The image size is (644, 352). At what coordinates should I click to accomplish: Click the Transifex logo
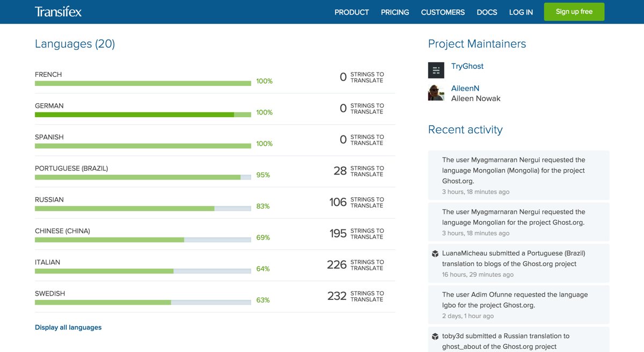[x=58, y=12]
